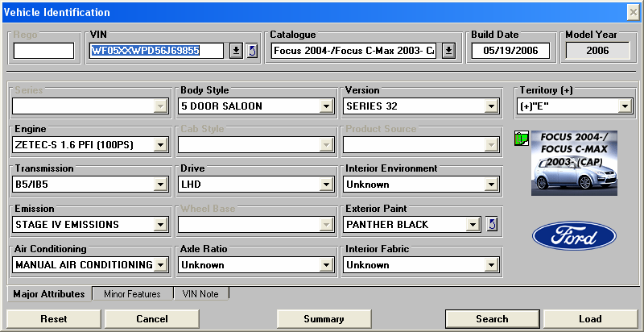Viewport: 644px width, 332px height.
Task: Click the SERIES 32 value
Action: pos(372,106)
